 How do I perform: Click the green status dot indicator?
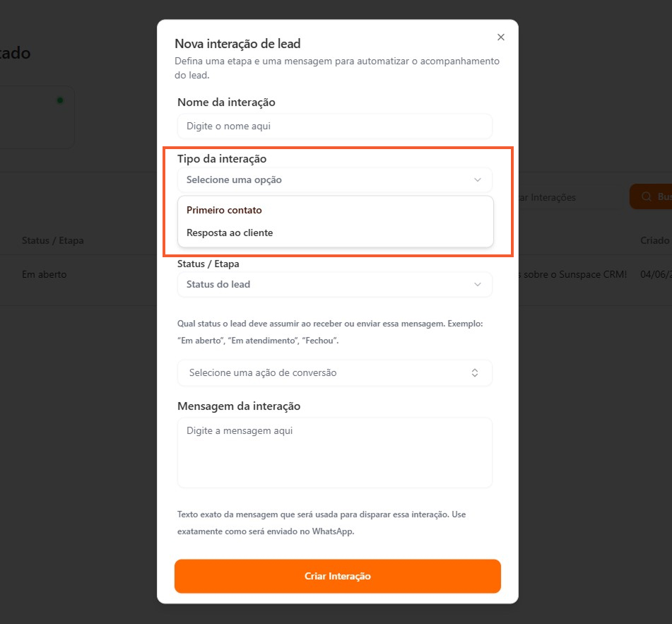point(60,100)
